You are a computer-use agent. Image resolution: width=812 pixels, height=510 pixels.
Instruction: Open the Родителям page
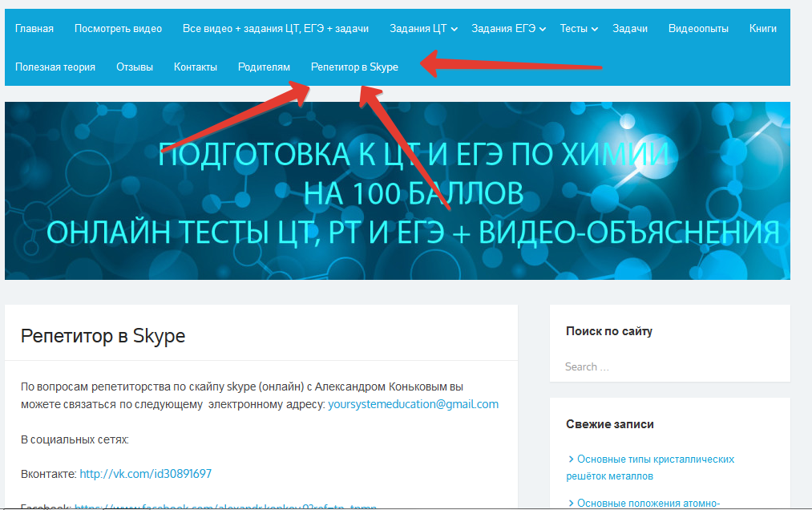pos(264,67)
